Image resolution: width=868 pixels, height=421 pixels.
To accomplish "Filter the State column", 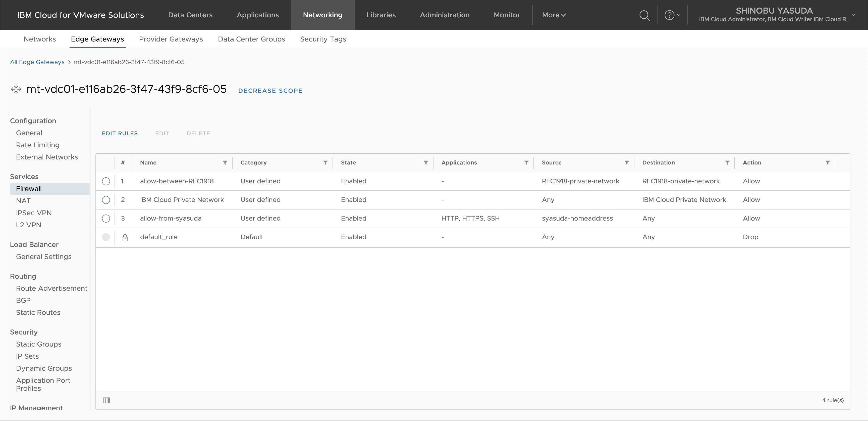I will coord(425,163).
